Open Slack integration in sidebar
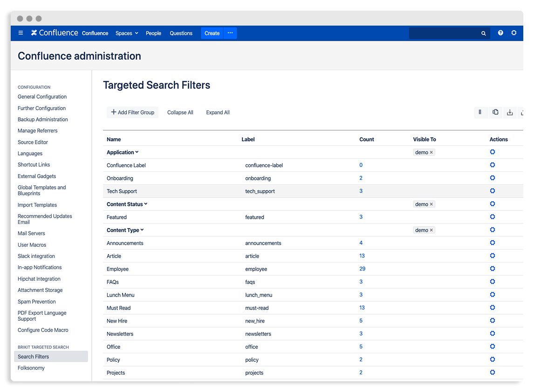 click(x=36, y=256)
